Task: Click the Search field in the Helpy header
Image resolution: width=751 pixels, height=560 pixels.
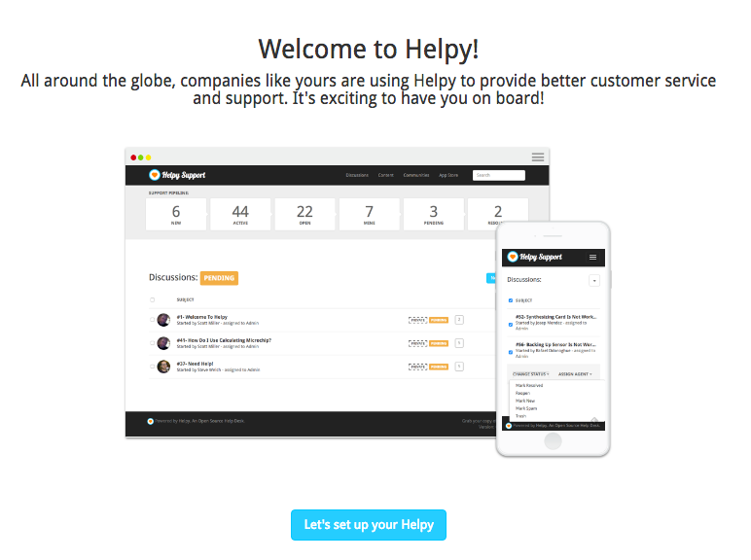Action: [499, 175]
